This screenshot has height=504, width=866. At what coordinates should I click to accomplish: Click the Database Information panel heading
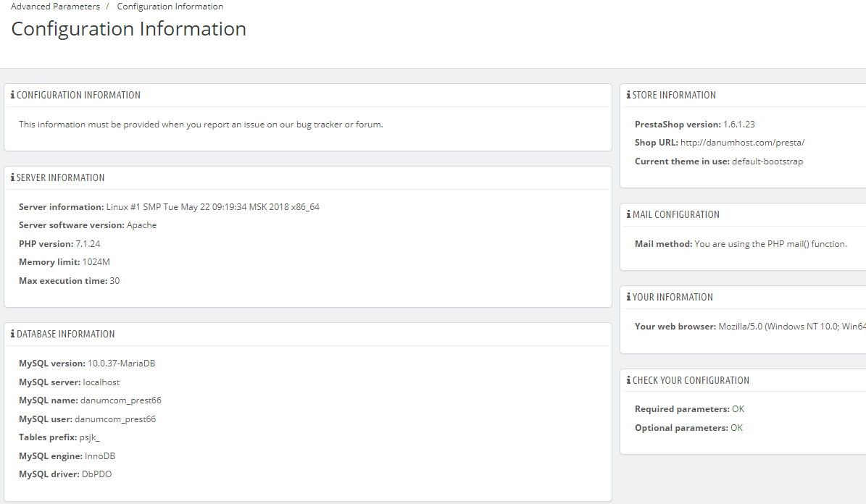click(65, 334)
